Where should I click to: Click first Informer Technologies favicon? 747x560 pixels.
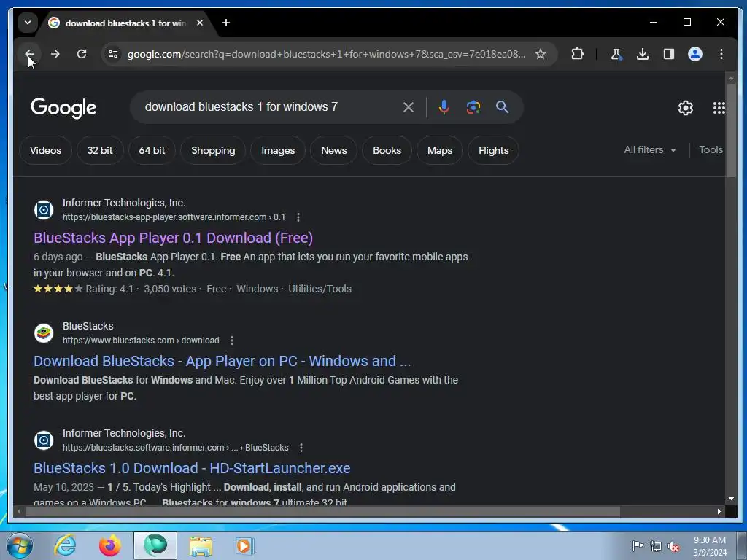tap(44, 209)
